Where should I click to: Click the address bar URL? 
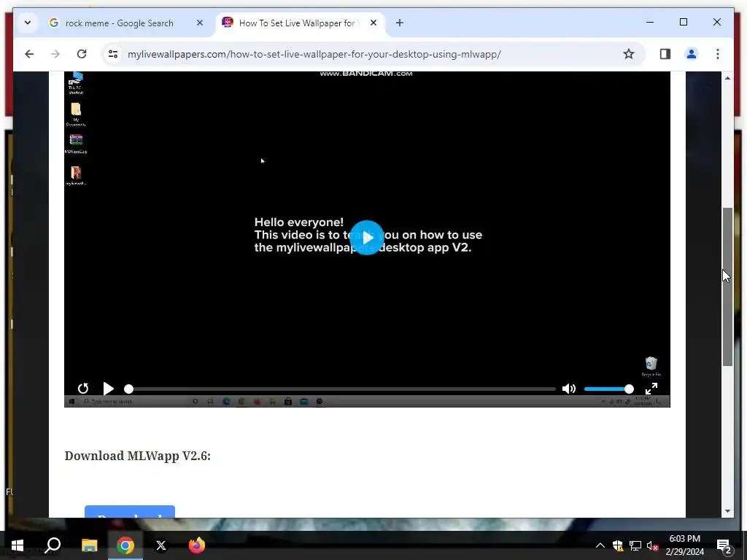(314, 54)
